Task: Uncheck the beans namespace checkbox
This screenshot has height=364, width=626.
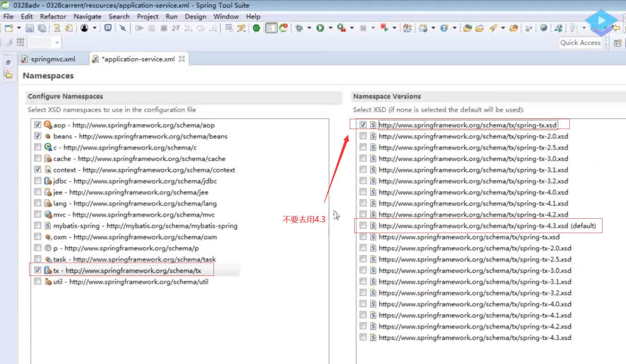Action: (37, 136)
